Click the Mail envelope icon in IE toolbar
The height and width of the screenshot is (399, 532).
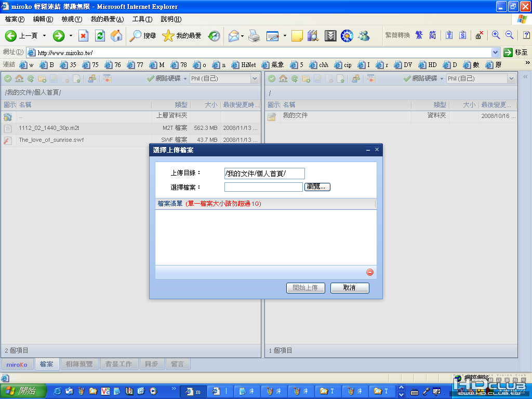click(x=234, y=36)
